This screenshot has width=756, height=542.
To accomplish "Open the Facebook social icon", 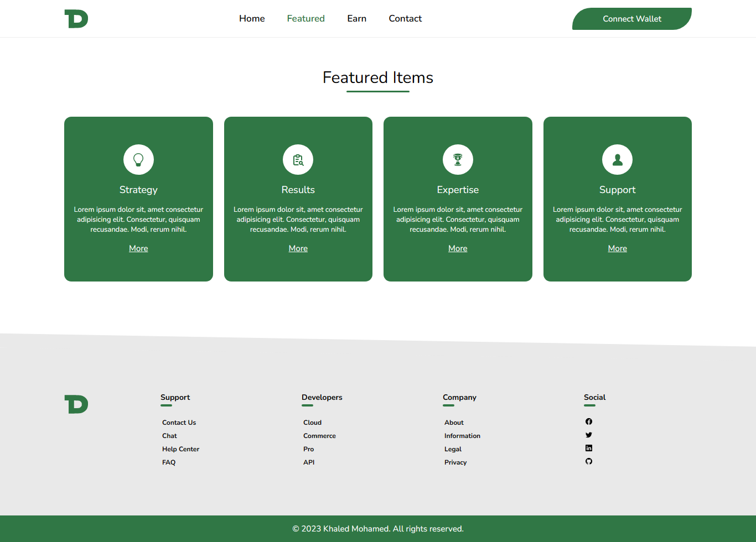I will click(x=589, y=421).
